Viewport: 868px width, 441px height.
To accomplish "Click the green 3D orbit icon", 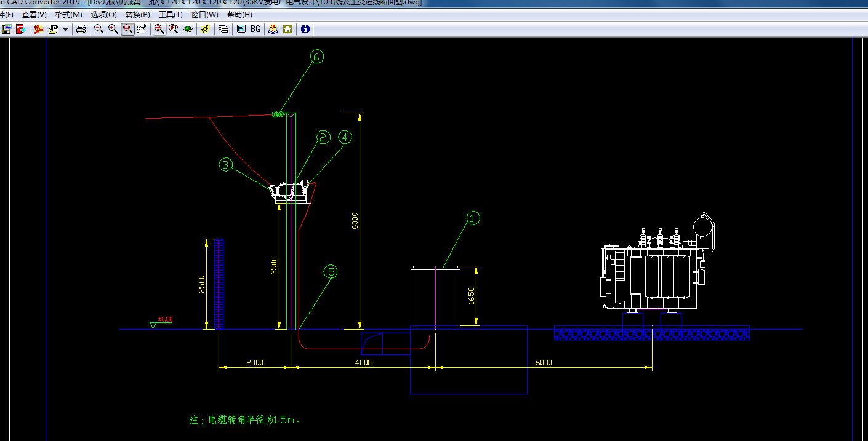I will tap(188, 29).
